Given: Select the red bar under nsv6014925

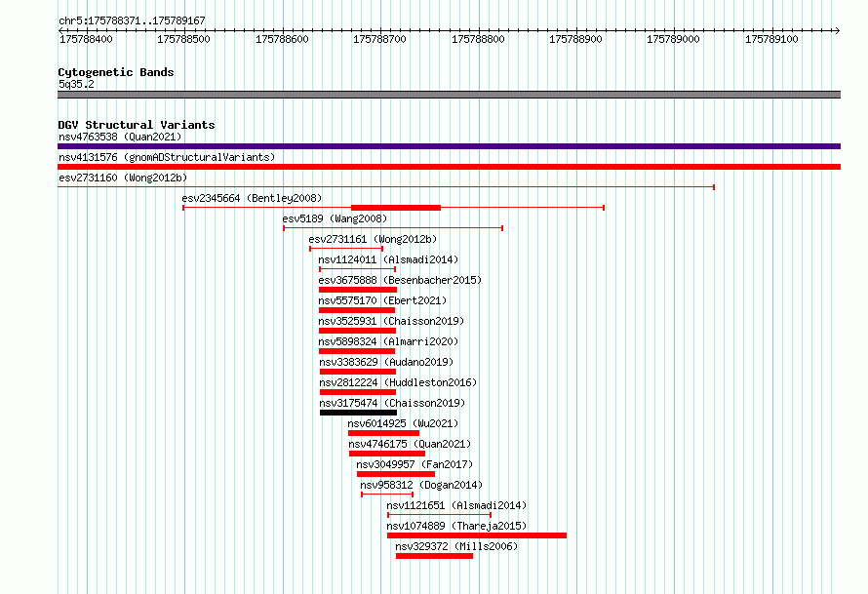Looking at the screenshot, I should 383,433.
